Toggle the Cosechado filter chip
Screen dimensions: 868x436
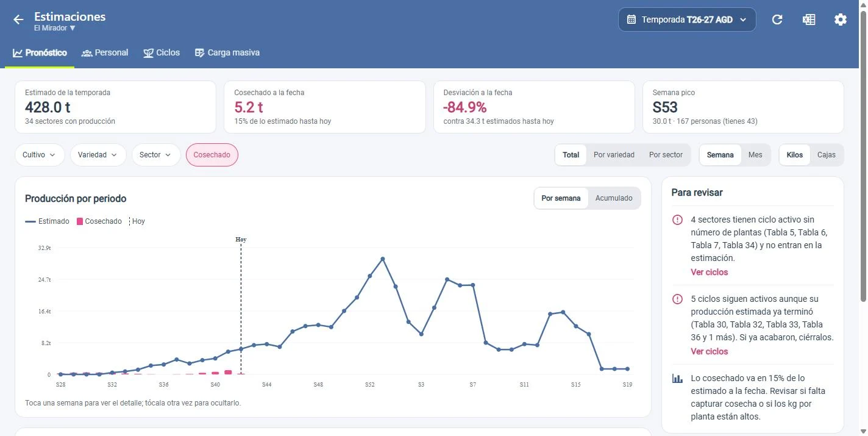212,155
